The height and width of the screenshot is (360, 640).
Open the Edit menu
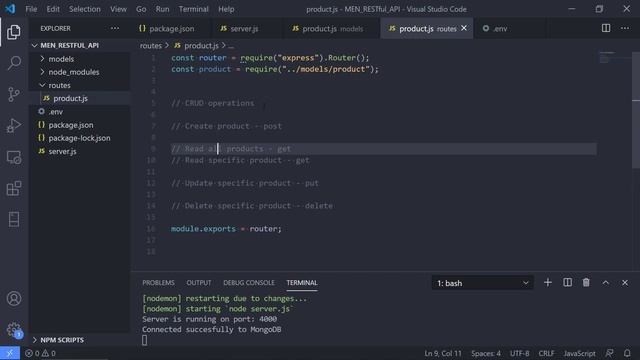53,9
